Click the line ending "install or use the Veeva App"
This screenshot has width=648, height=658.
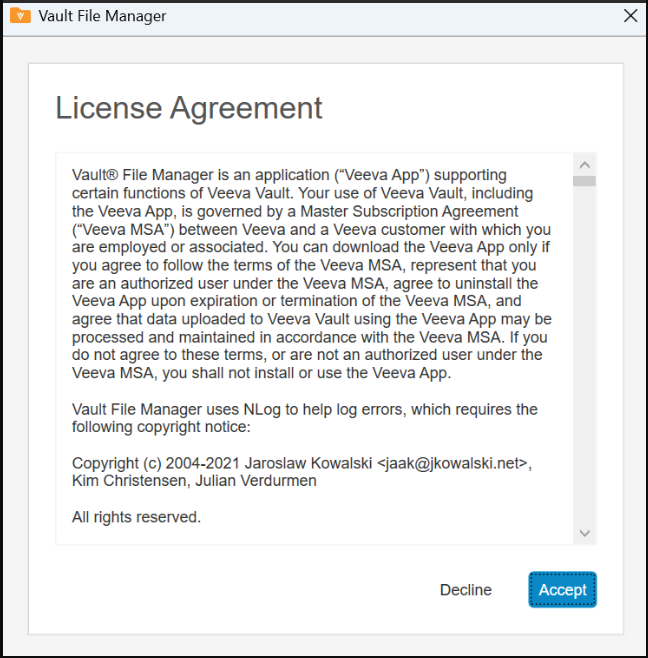click(262, 373)
